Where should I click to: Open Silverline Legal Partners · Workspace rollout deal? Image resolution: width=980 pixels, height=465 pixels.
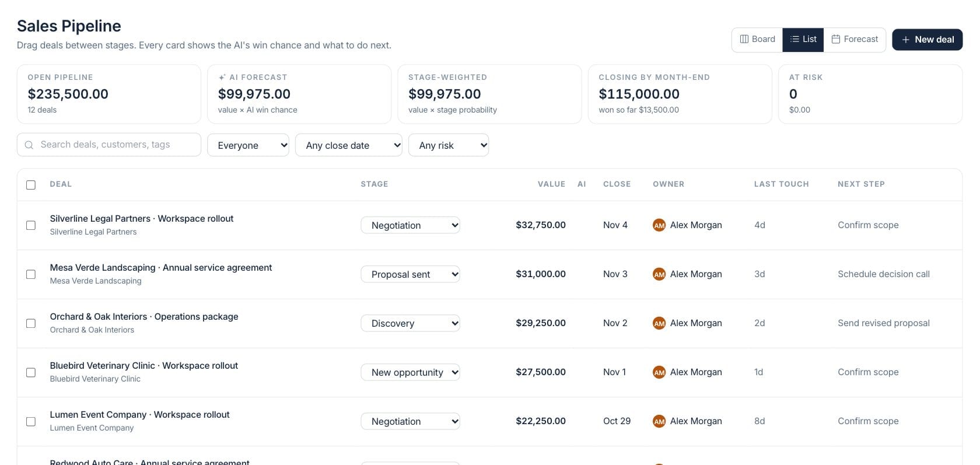point(142,219)
